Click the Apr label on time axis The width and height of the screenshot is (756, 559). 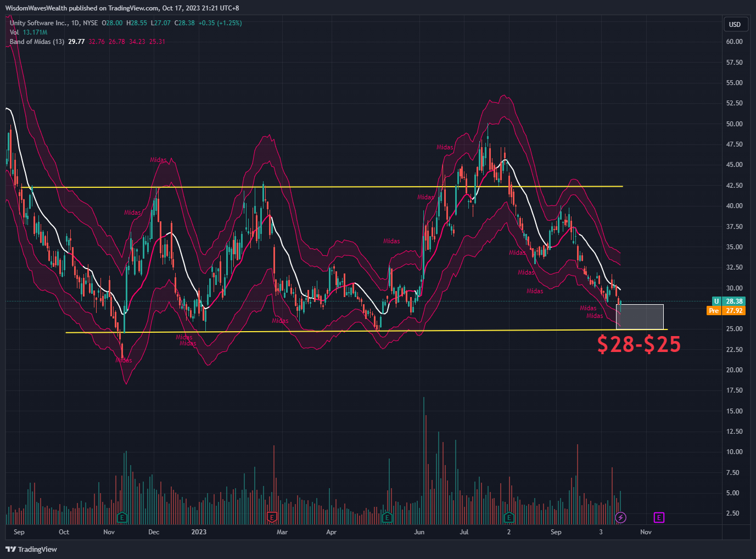click(331, 532)
